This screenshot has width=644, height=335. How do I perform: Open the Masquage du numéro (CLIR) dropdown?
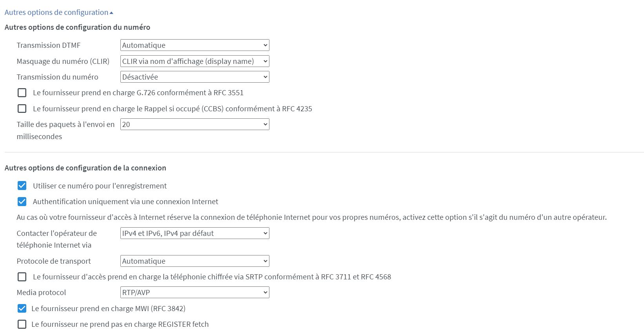195,61
